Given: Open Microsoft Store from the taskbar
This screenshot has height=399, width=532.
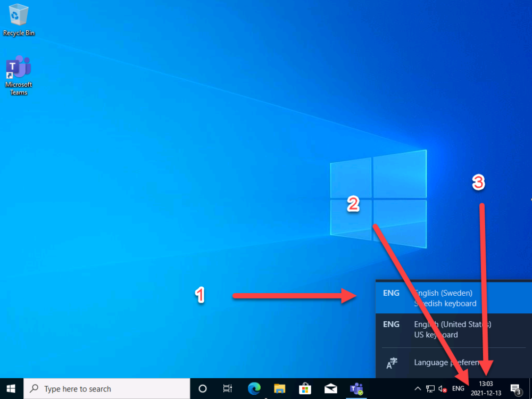Looking at the screenshot, I should click(305, 388).
